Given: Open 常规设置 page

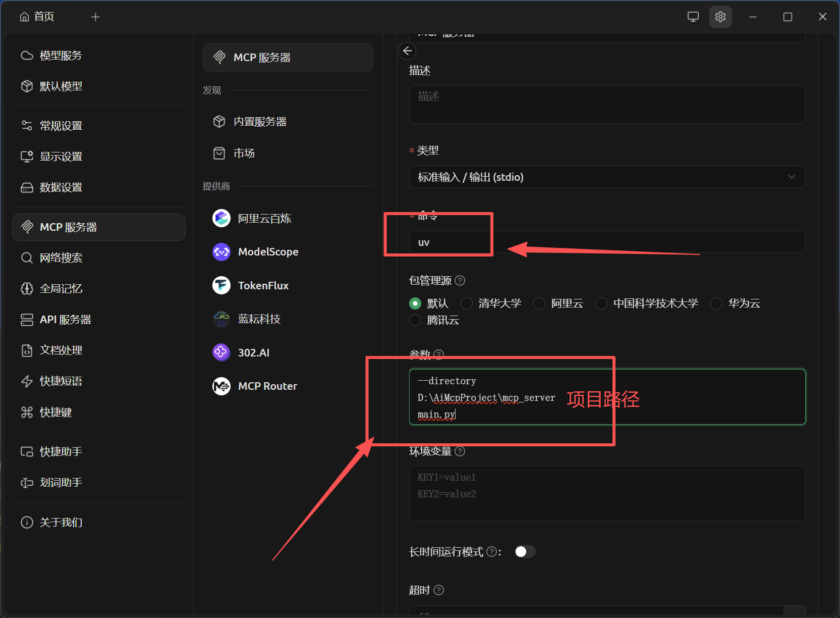Looking at the screenshot, I should 99,126.
